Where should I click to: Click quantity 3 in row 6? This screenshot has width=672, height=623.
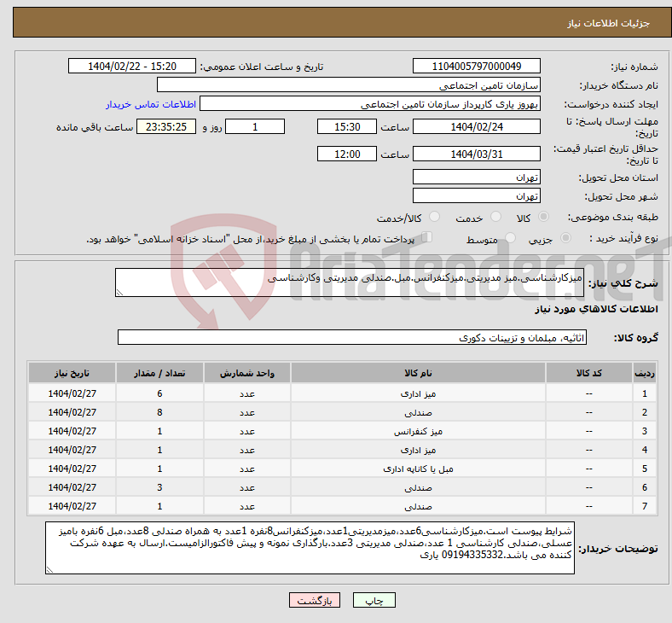[159, 487]
